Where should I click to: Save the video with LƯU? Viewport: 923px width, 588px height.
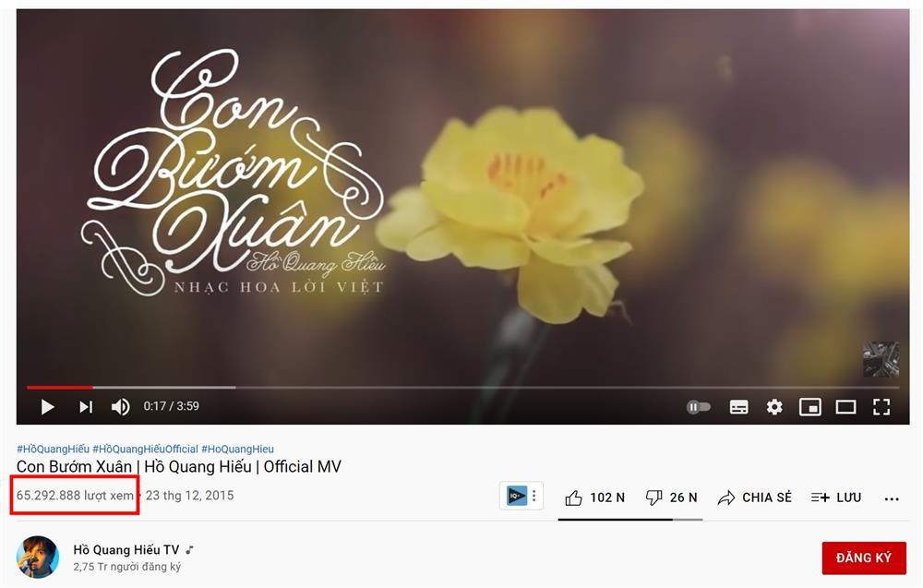click(x=836, y=498)
